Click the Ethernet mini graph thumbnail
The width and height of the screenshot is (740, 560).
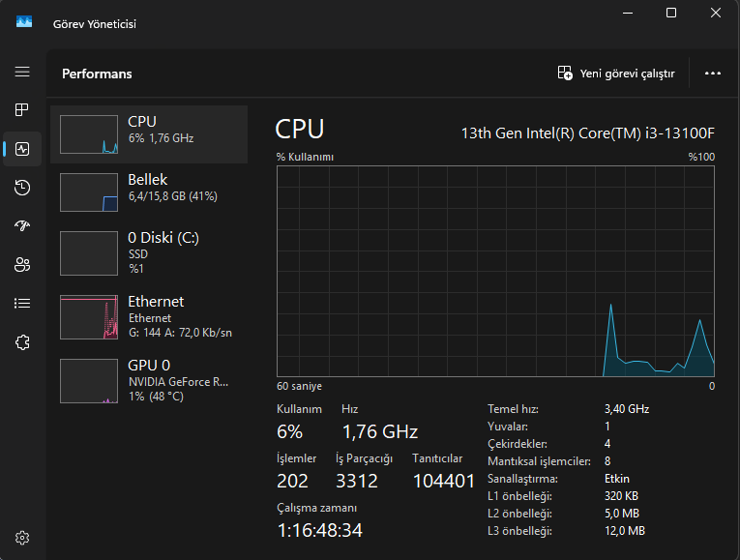point(89,317)
